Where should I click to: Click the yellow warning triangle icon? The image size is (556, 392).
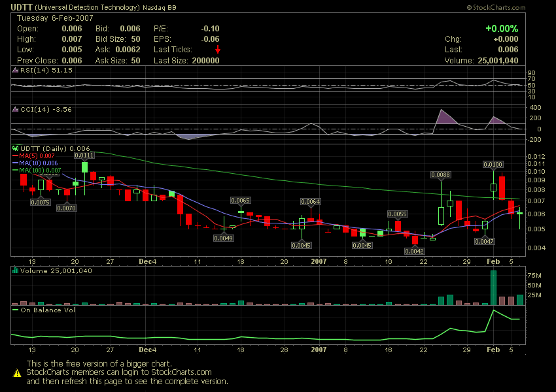click(17, 373)
